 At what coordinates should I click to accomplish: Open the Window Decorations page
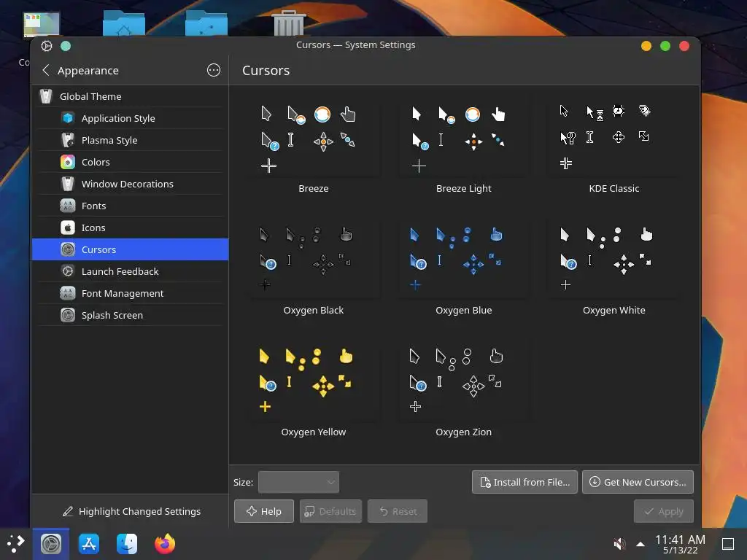(x=130, y=184)
